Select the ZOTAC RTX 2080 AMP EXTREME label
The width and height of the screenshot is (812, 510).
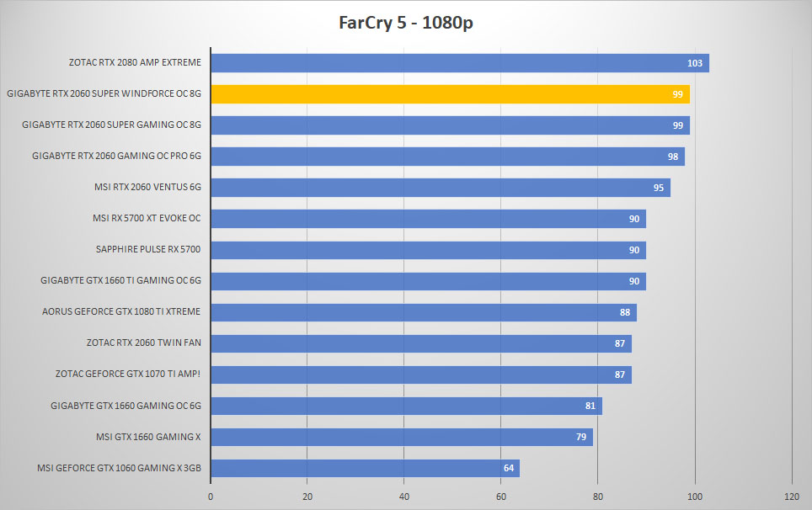135,62
